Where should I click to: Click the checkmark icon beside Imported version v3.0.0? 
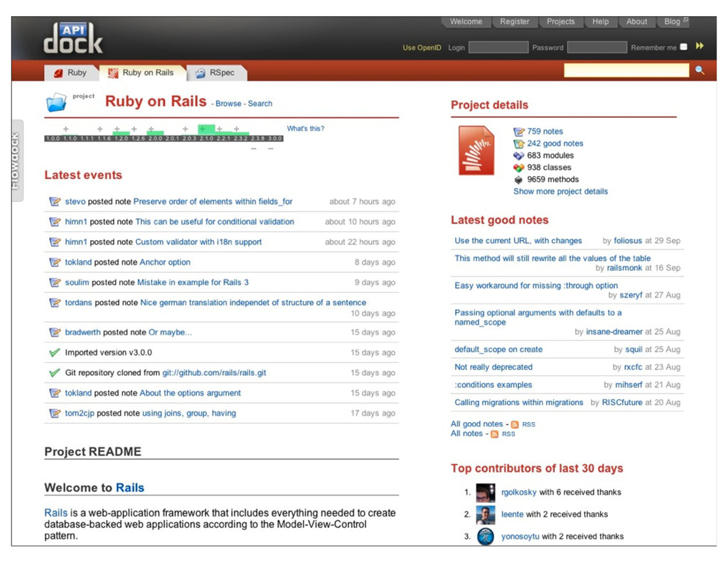tap(55, 352)
